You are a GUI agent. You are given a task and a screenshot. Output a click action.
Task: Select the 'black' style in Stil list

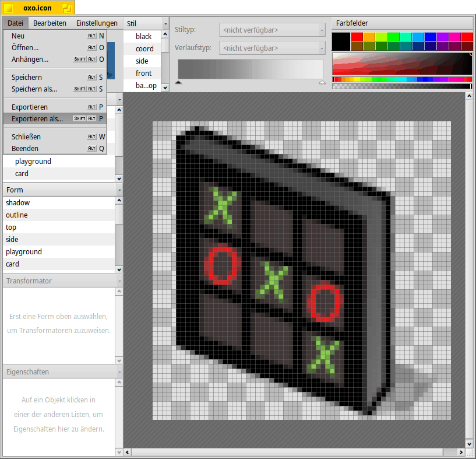(143, 36)
